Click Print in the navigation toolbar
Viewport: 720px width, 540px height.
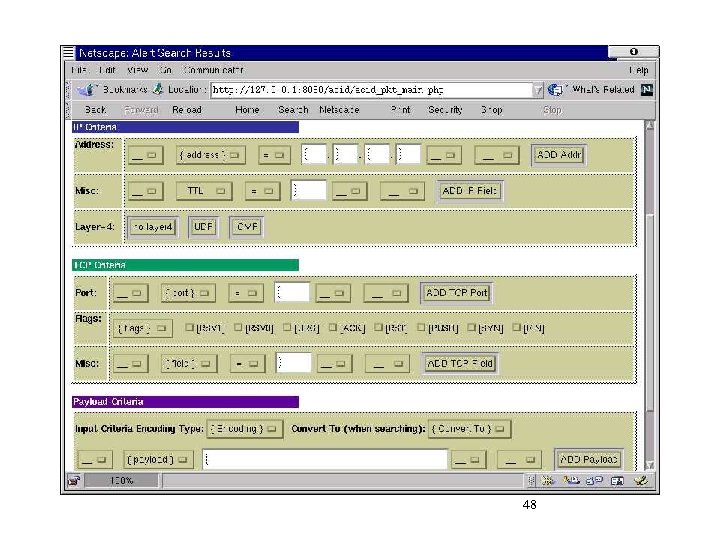pos(401,110)
